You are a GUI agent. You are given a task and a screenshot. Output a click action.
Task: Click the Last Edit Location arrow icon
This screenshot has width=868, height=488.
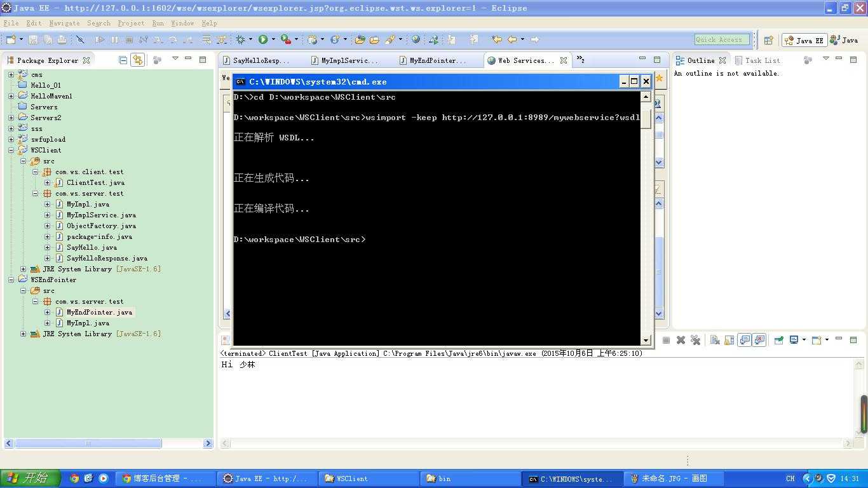[497, 39]
